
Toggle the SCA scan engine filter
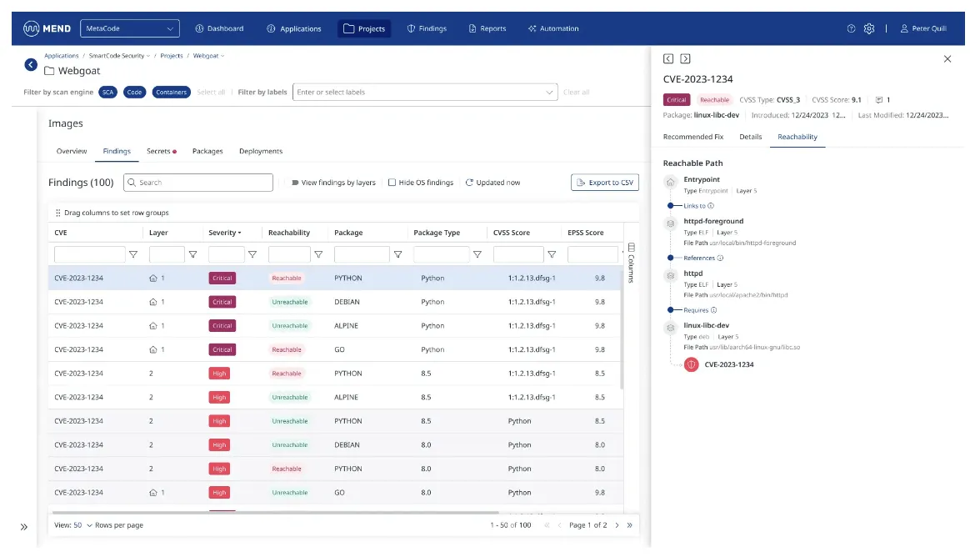click(x=108, y=92)
